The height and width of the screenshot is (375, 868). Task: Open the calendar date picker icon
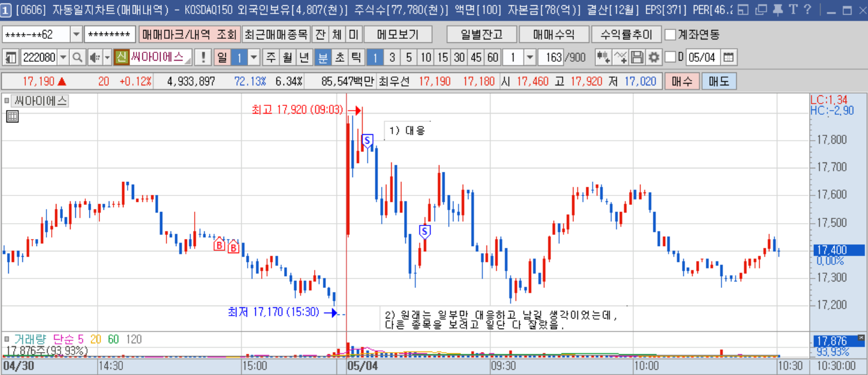coord(729,58)
